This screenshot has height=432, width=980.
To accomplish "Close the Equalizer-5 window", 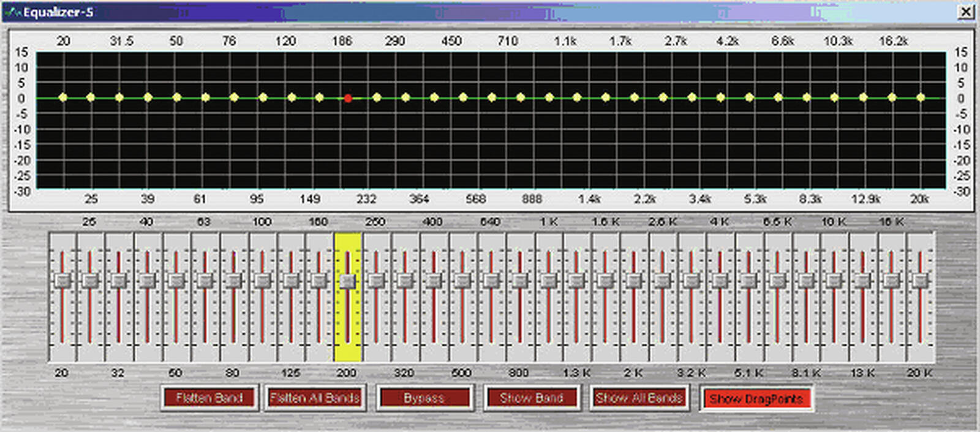I will (x=966, y=12).
